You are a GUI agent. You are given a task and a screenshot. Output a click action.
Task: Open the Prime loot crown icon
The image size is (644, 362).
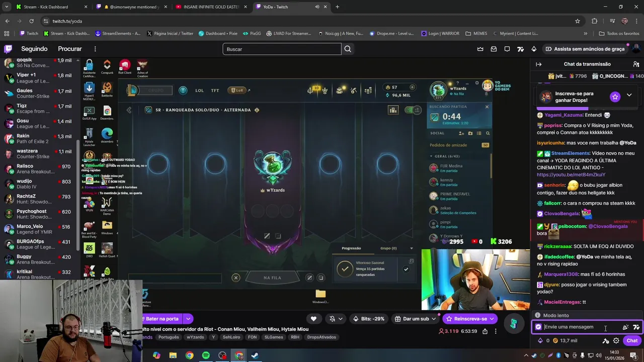480,49
